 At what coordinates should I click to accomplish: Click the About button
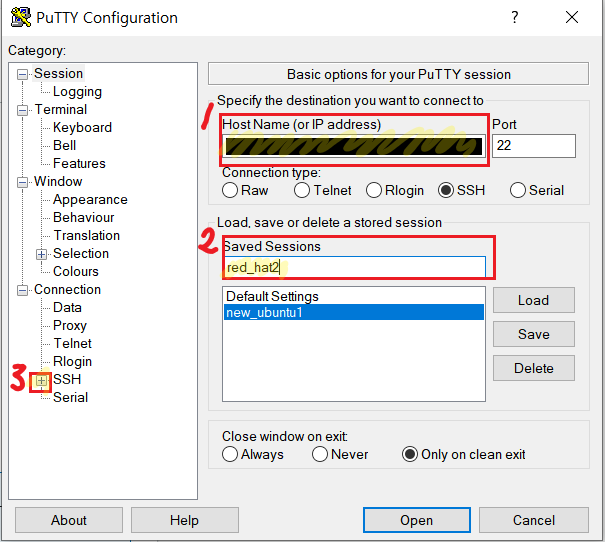69,520
